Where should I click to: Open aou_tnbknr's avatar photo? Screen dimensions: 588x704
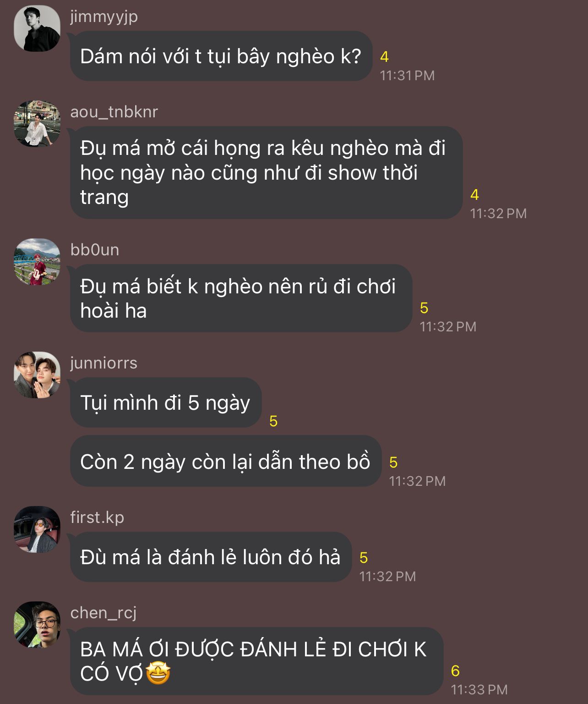[x=37, y=124]
